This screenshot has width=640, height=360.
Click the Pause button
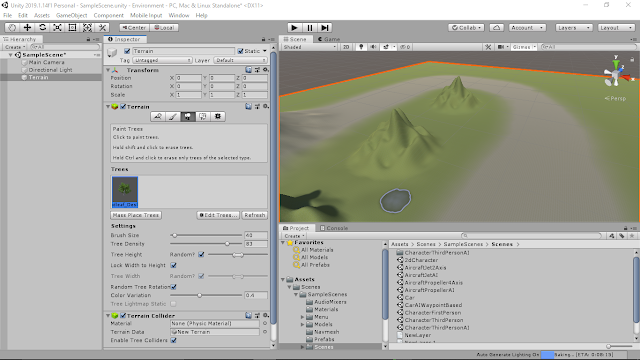310,27
